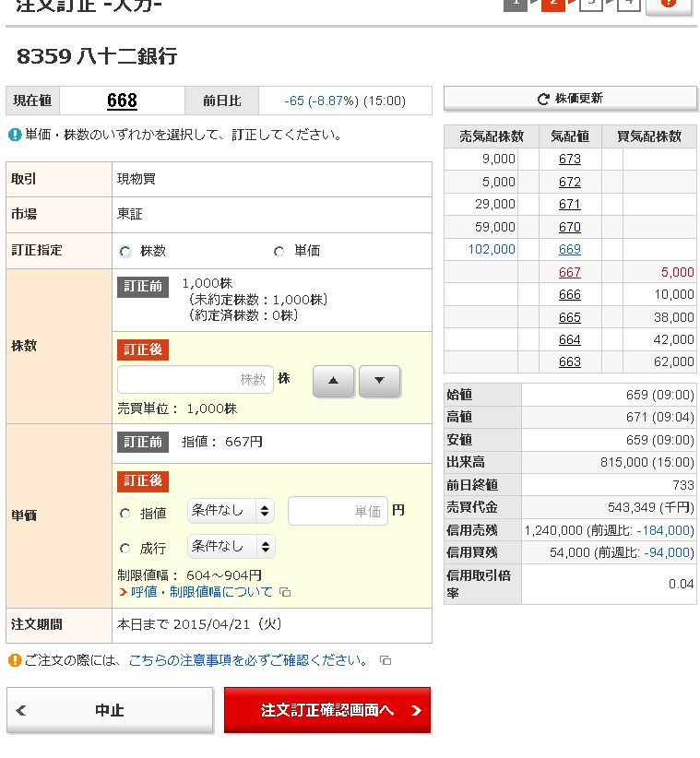Click the popup icon beside 注意事項 link
This screenshot has width=700, height=758.
(386, 660)
